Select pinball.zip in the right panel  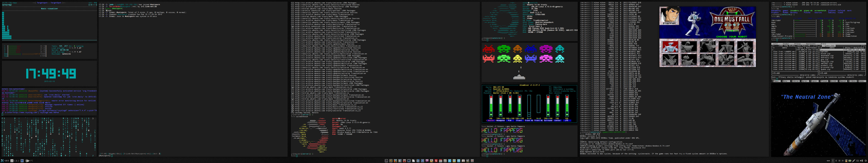(x=842, y=66)
